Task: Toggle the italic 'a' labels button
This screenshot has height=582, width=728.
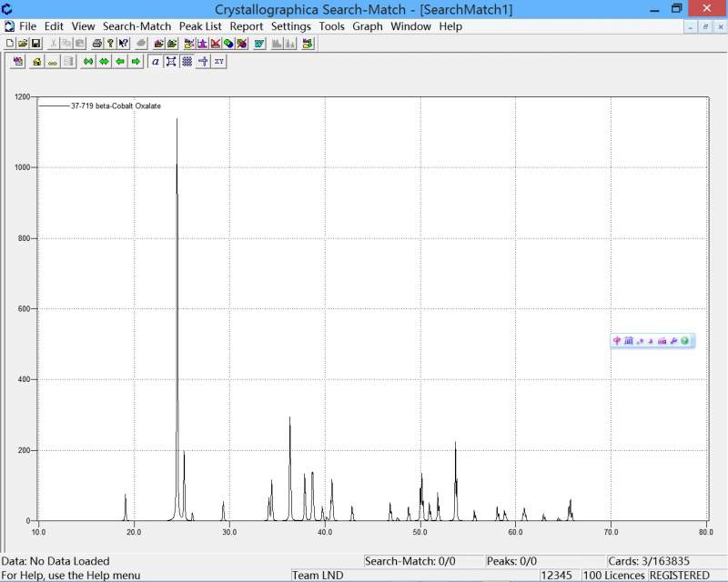Action: click(156, 61)
